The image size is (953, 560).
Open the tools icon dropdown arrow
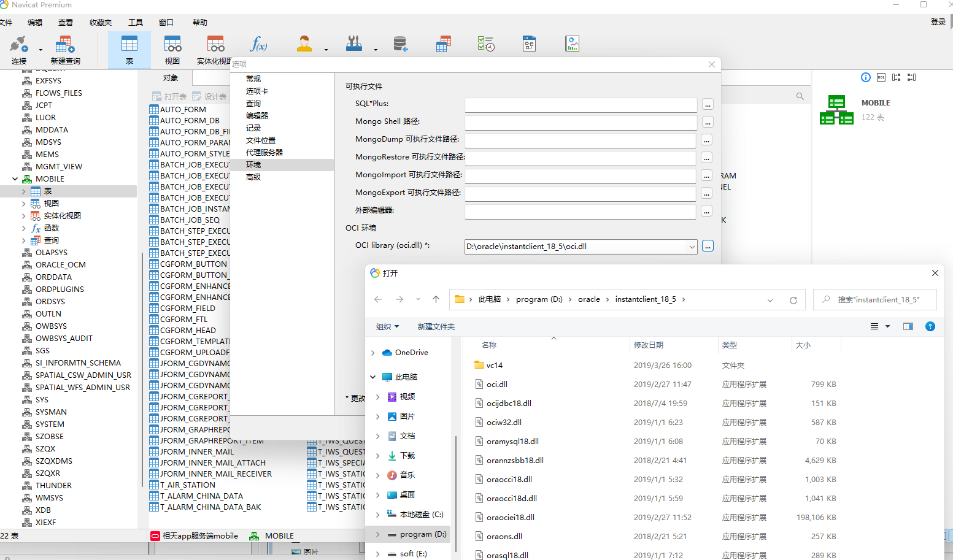376,50
